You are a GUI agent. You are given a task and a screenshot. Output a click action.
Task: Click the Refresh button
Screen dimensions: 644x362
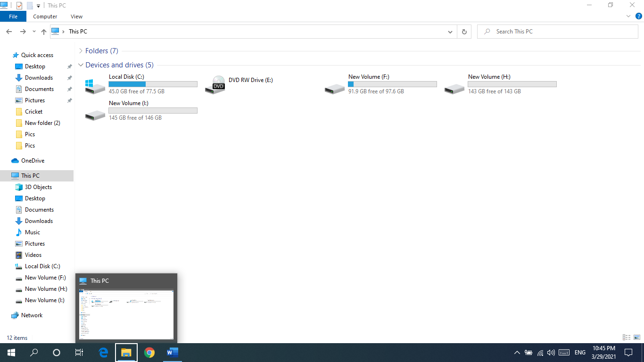coord(464,31)
